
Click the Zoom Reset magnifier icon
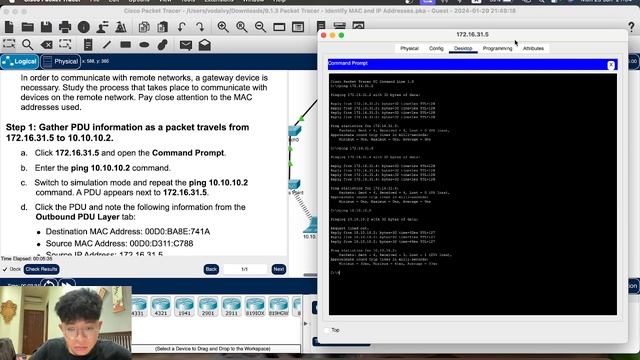click(242, 27)
